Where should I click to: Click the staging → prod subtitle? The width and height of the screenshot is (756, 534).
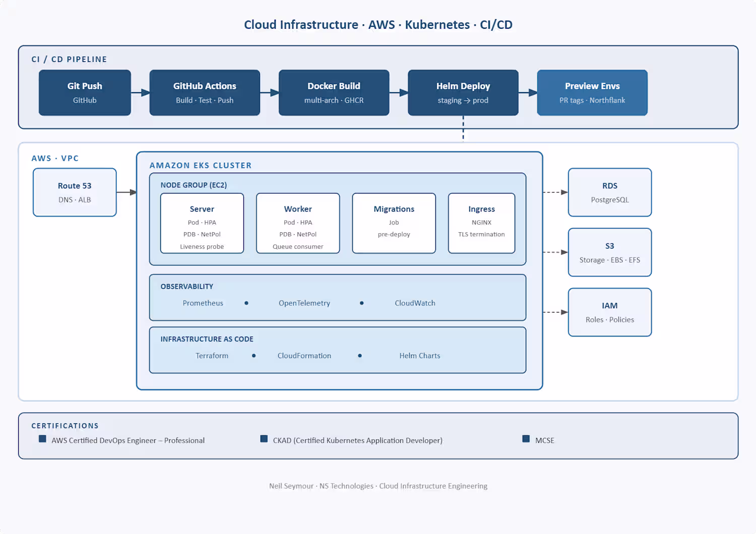463,100
